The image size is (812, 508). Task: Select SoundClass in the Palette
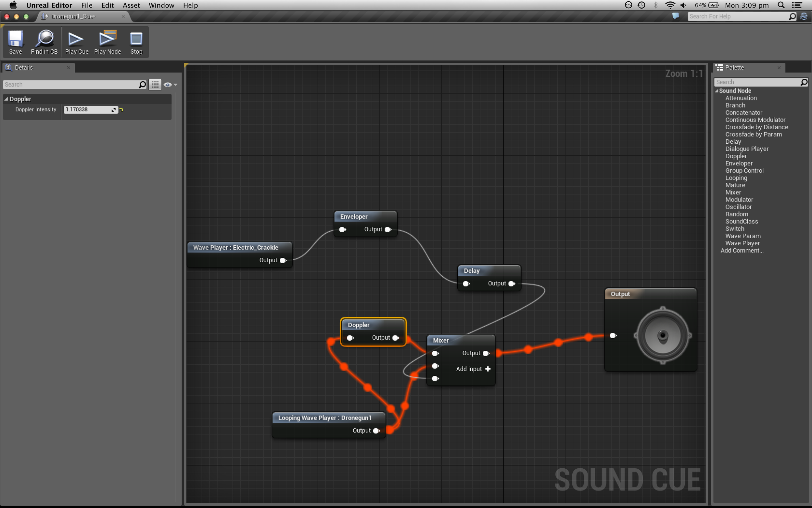(742, 221)
